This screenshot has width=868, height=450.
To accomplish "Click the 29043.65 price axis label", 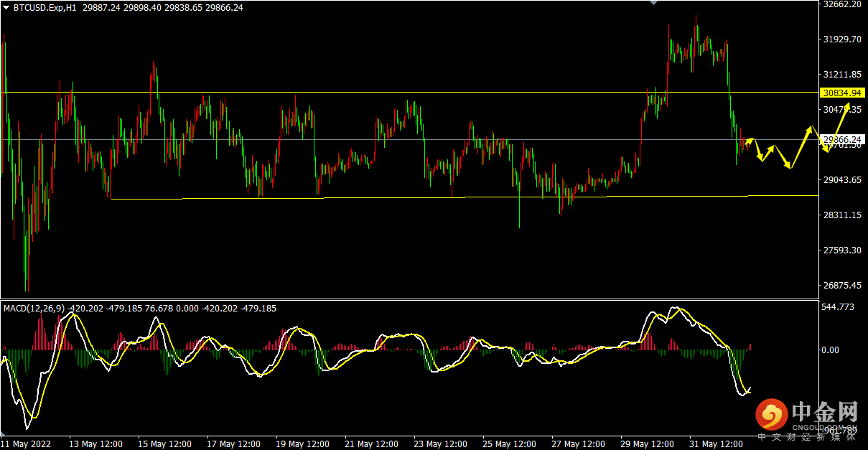I will click(x=842, y=180).
